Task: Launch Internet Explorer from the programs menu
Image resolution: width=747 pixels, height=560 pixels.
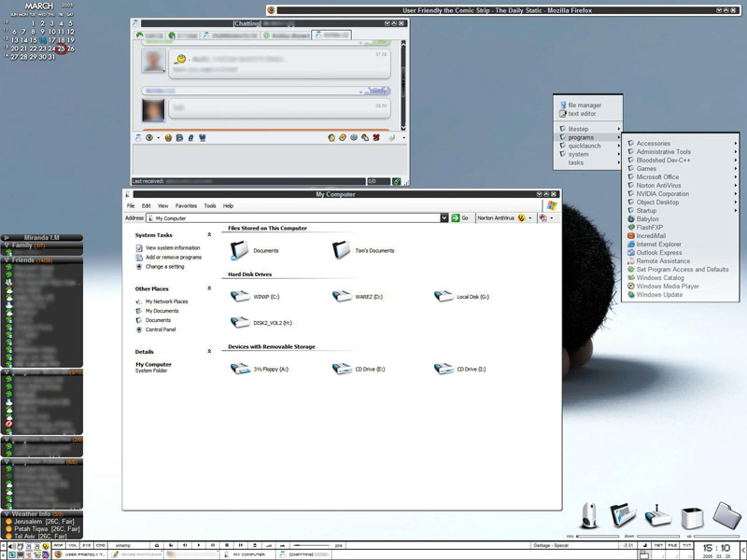Action: coord(659,245)
